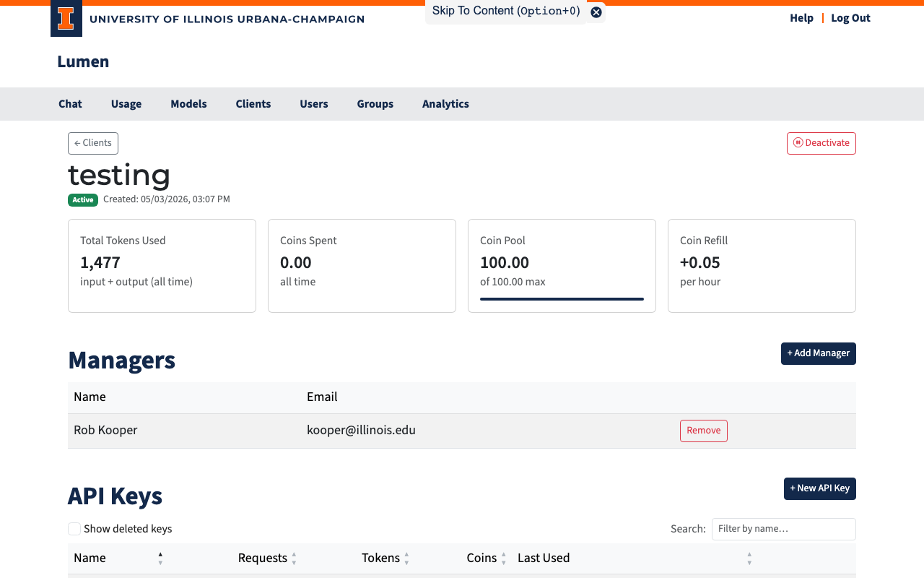Switch to the Models tab
Viewport: 924px width, 578px height.
[x=188, y=104]
